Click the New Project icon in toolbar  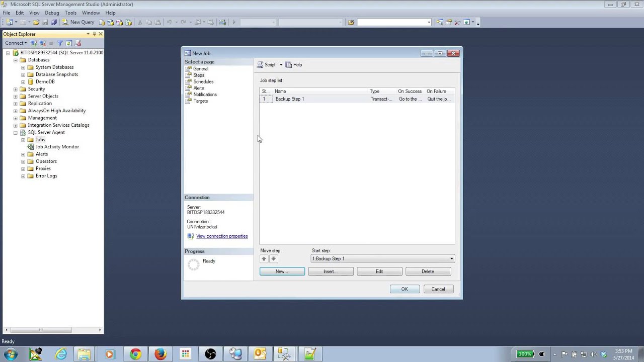coord(10,22)
